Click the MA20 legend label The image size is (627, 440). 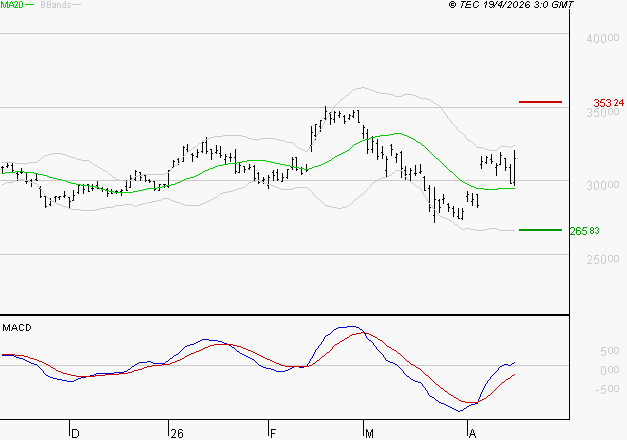coord(12,5)
